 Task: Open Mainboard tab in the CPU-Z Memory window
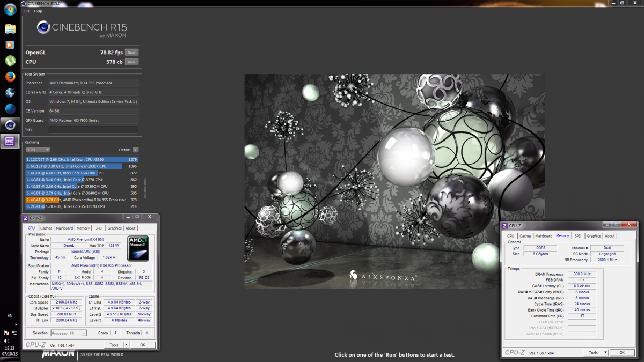point(544,236)
